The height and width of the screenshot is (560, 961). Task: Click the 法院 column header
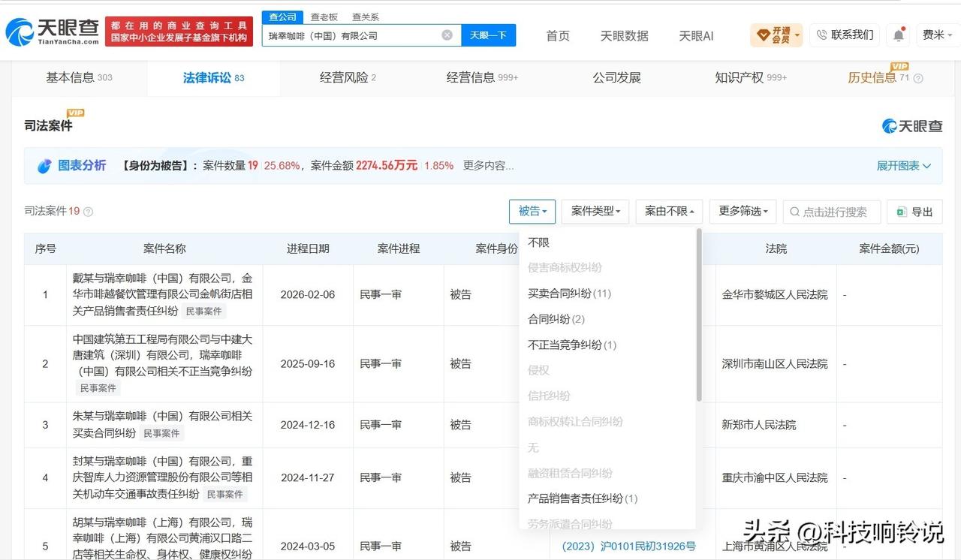pyautogui.click(x=776, y=248)
